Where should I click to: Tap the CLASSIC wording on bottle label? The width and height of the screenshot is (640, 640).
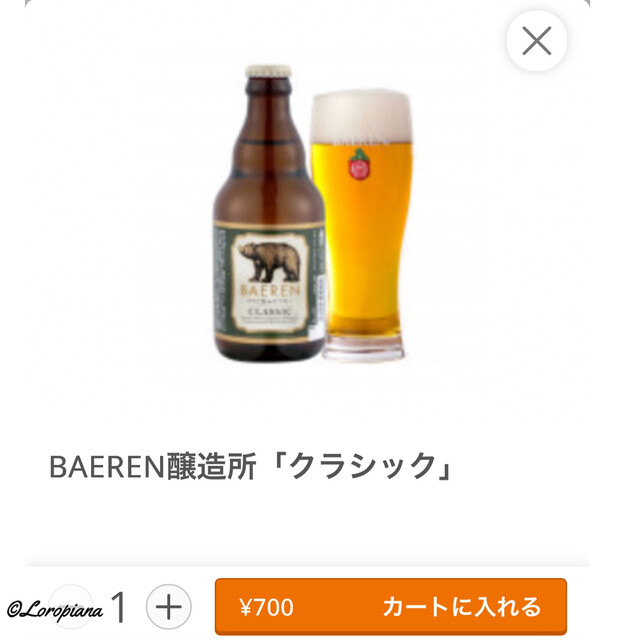[x=270, y=312]
